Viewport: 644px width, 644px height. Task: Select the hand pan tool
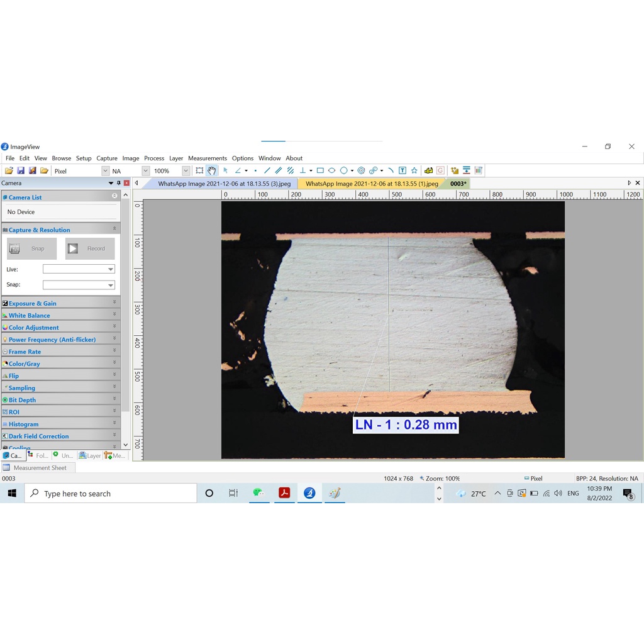click(x=212, y=170)
